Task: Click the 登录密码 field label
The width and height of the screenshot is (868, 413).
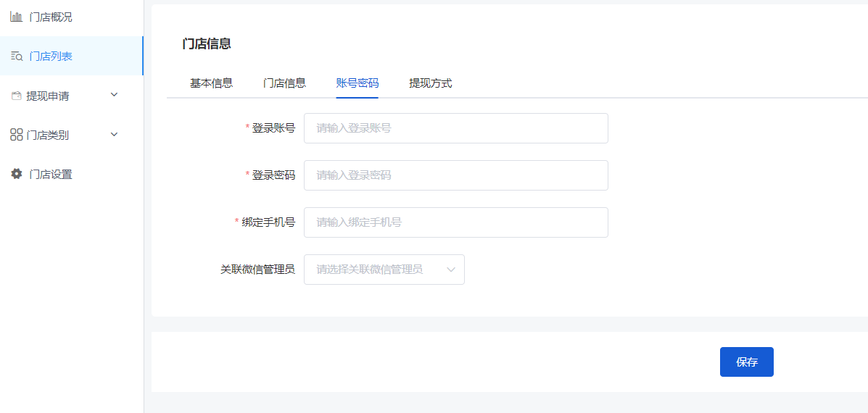Action: (x=273, y=175)
